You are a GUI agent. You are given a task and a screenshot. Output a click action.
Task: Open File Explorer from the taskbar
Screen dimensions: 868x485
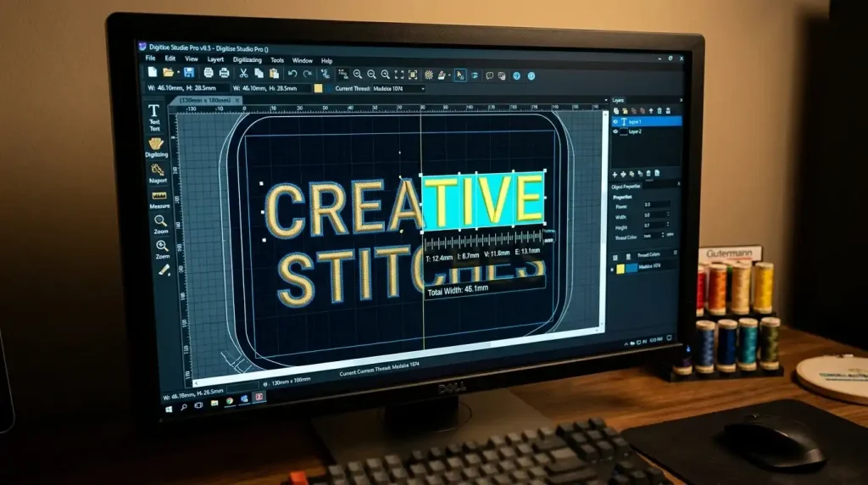(x=214, y=403)
